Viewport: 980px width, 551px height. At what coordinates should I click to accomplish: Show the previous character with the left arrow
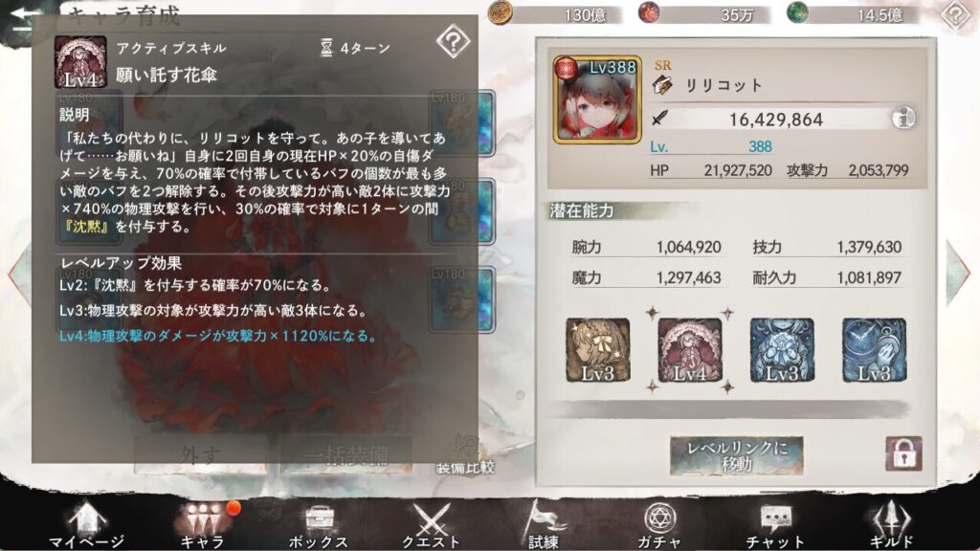19,273
